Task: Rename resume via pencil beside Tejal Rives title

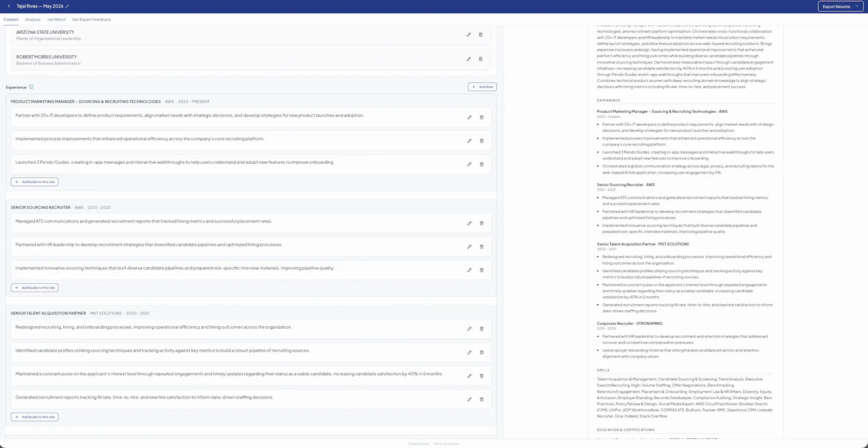Action: (x=67, y=6)
